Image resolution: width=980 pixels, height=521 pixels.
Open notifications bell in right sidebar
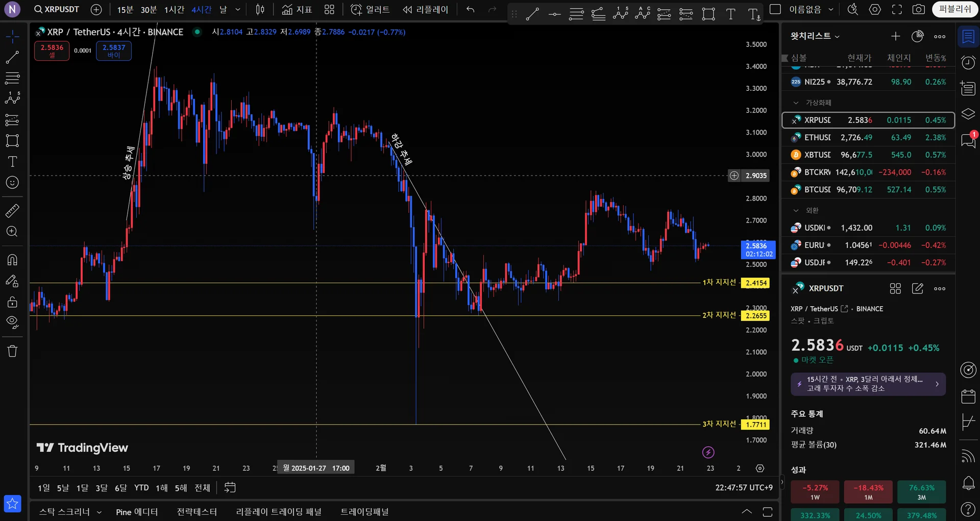[968, 483]
